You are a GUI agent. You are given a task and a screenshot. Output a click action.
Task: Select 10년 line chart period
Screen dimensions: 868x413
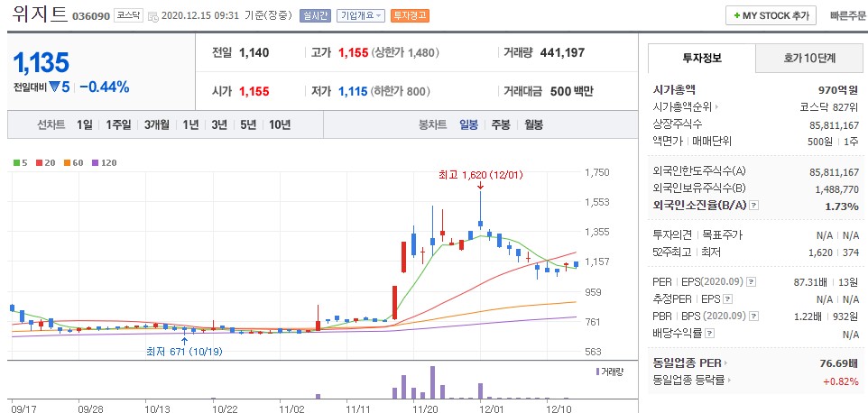click(280, 125)
